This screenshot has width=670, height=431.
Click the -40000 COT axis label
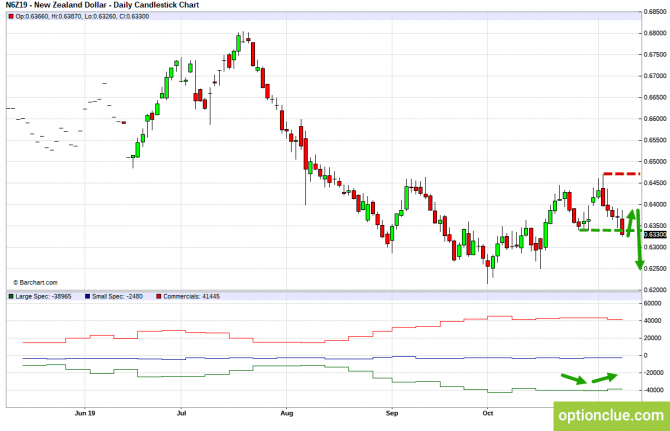[x=654, y=390]
